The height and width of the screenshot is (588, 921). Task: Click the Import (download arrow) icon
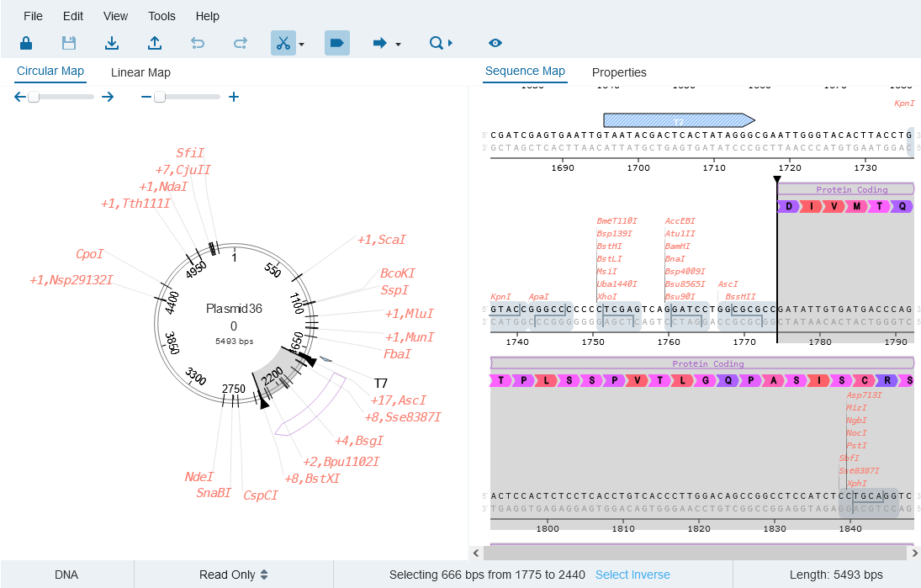coord(112,42)
